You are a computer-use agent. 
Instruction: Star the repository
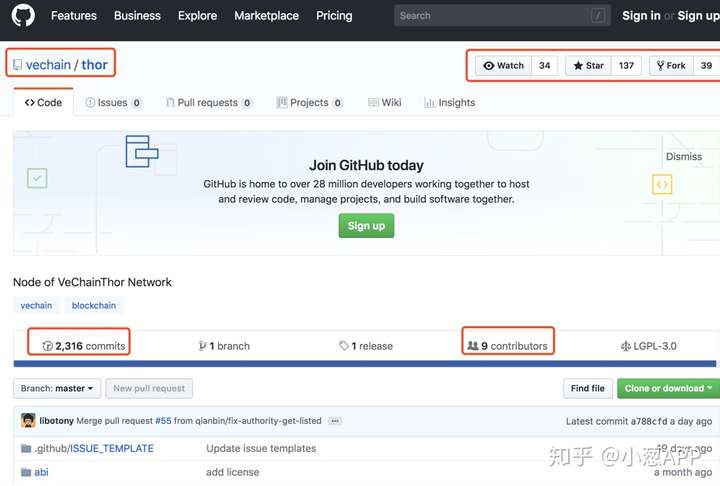point(589,66)
